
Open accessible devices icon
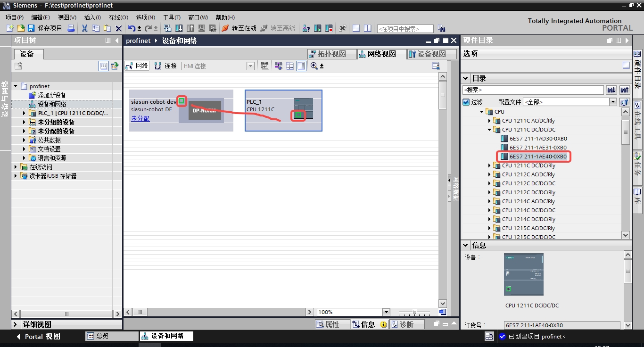[x=306, y=28]
